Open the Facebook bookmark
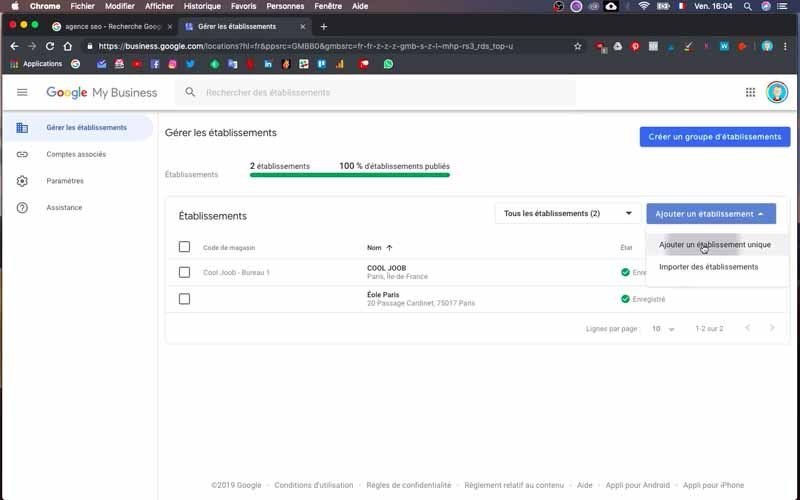The image size is (800, 500). pos(155,64)
